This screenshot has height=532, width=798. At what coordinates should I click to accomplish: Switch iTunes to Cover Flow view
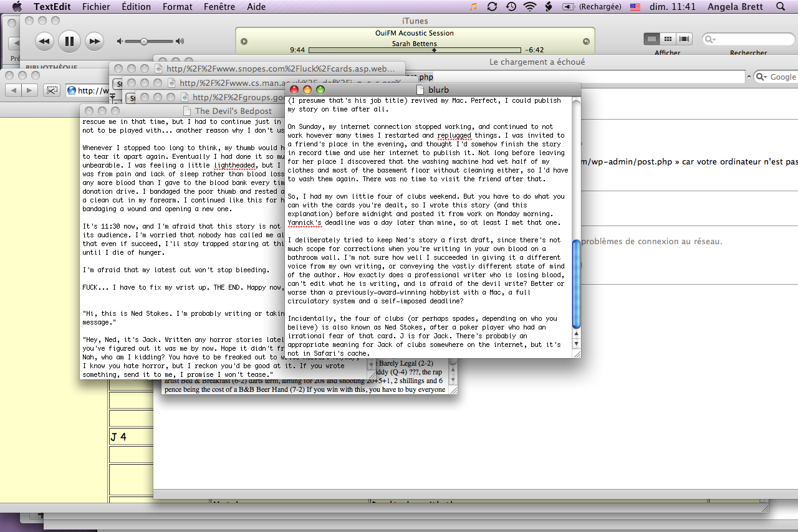click(685, 39)
